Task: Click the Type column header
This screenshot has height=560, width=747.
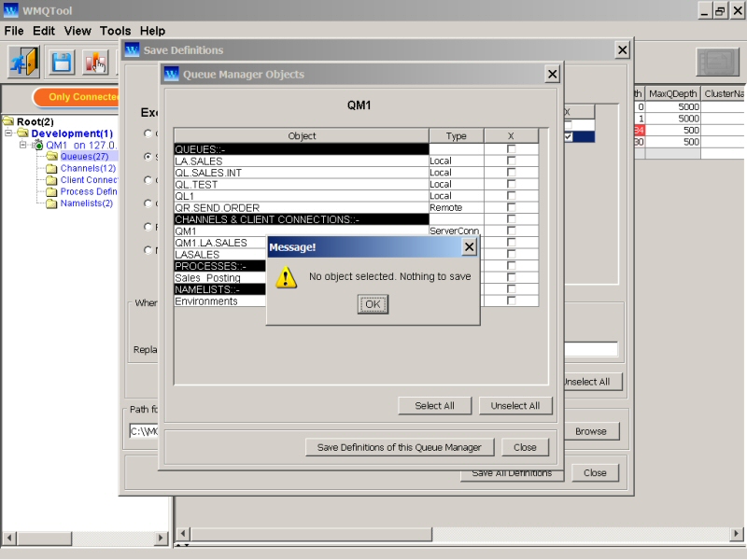Action: (457, 135)
